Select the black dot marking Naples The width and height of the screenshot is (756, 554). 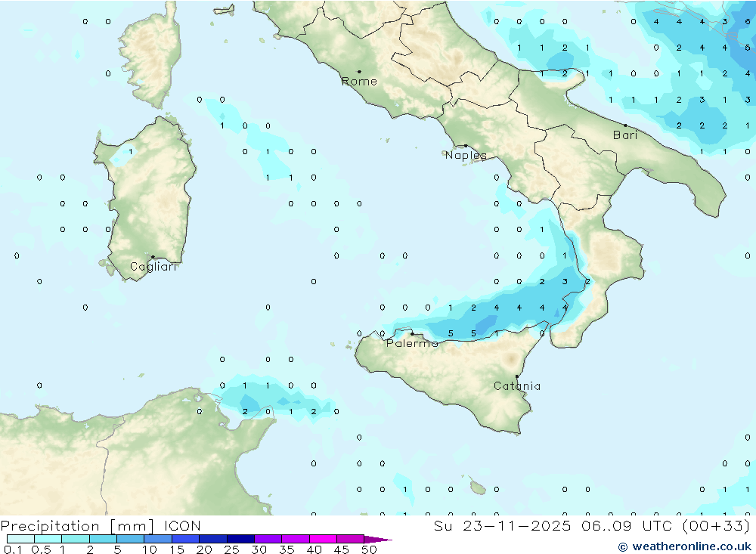(466, 146)
